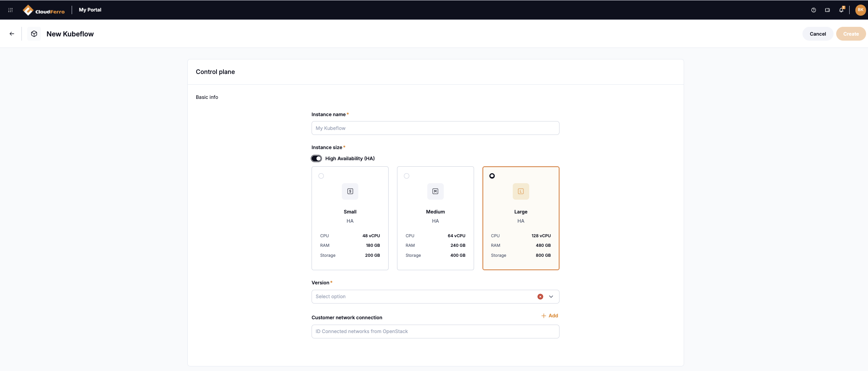Click the 400 GB storage value
The height and width of the screenshot is (371, 868).
[458, 255]
